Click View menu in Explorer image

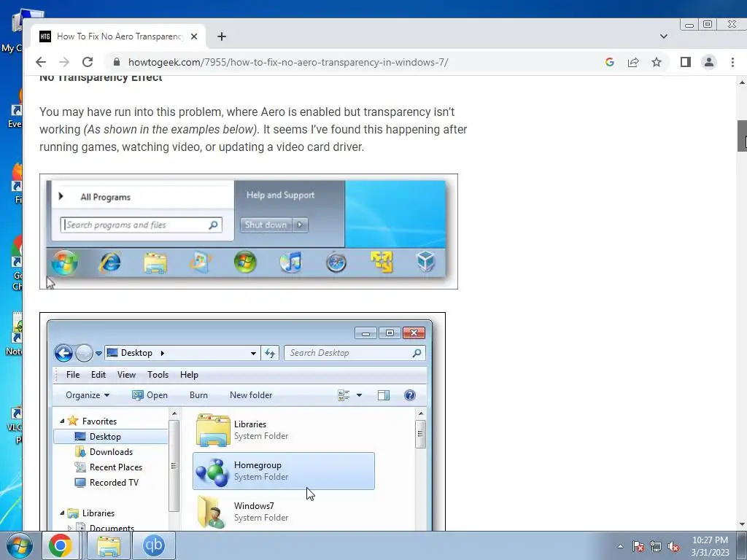[127, 375]
